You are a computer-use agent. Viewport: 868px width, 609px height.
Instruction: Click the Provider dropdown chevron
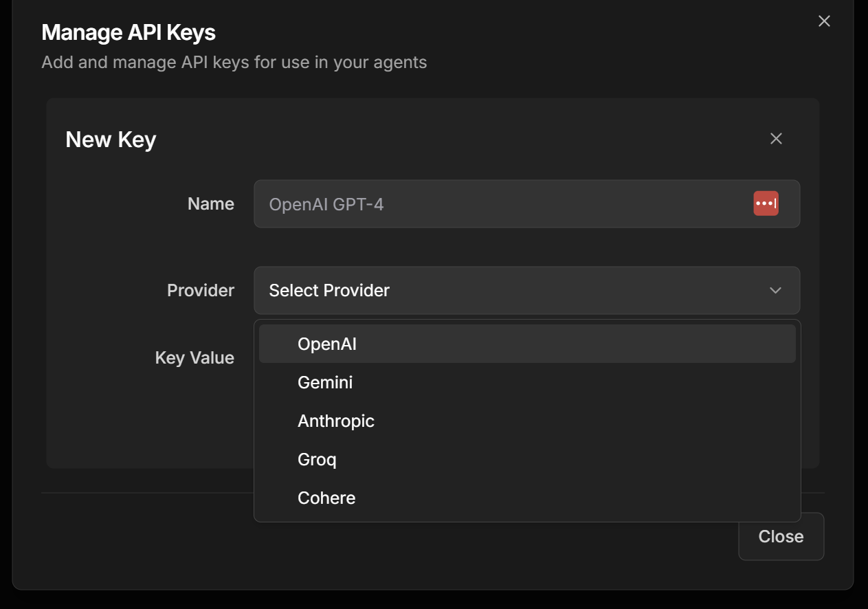tap(775, 290)
